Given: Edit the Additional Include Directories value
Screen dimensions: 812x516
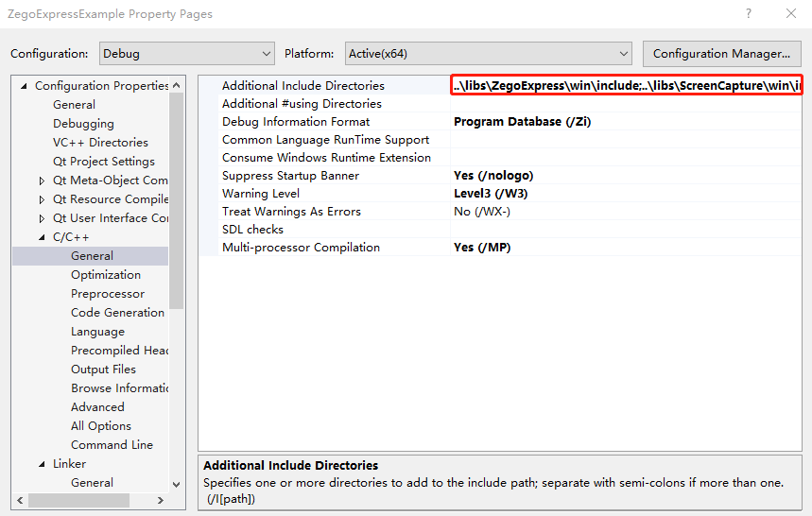Looking at the screenshot, I should [x=627, y=85].
